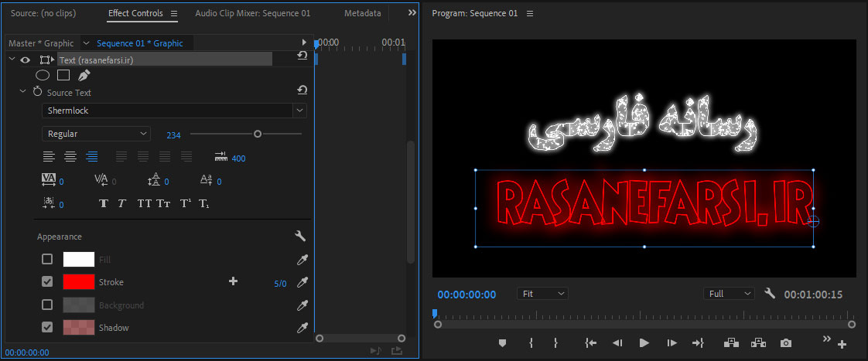Apply all caps text style
The height and width of the screenshot is (361, 868).
[x=144, y=203]
